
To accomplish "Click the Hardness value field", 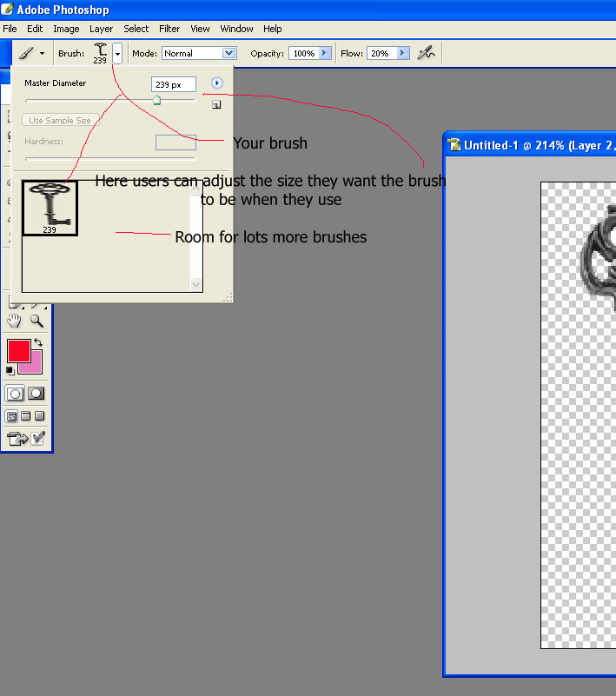I will pyautogui.click(x=176, y=143).
